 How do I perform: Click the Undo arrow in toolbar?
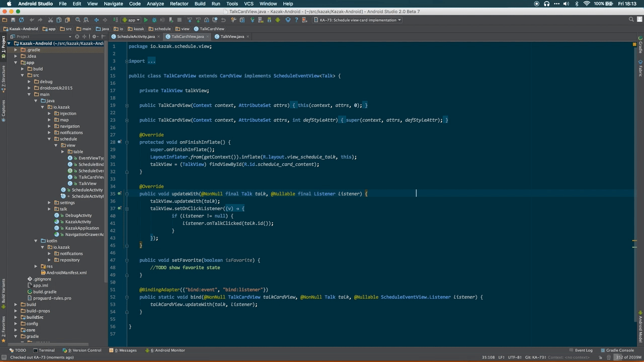(32, 20)
